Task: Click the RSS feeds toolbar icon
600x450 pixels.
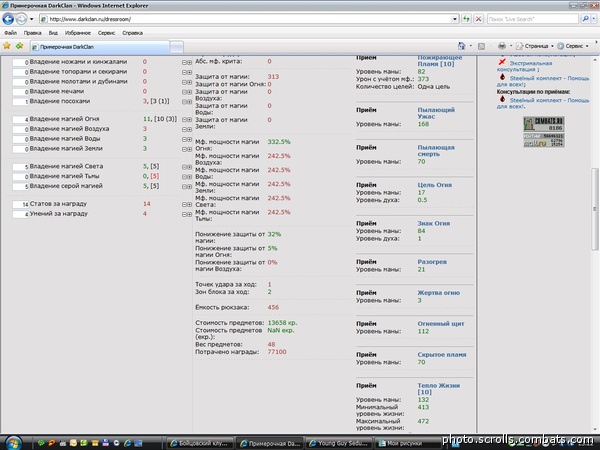Action: tap(481, 46)
